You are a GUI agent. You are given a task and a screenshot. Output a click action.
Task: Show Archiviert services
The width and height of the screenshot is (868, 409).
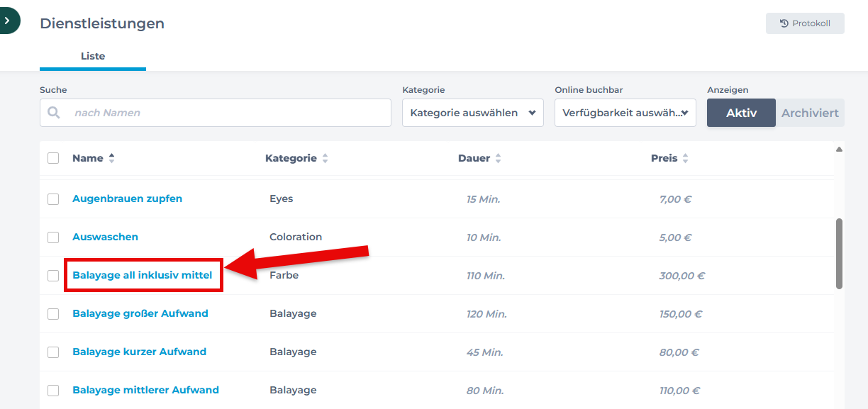pyautogui.click(x=810, y=113)
